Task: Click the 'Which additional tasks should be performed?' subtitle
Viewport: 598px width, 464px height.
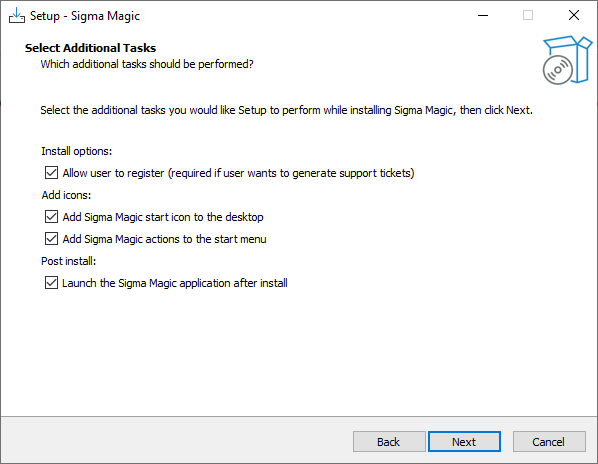Action: (x=147, y=64)
